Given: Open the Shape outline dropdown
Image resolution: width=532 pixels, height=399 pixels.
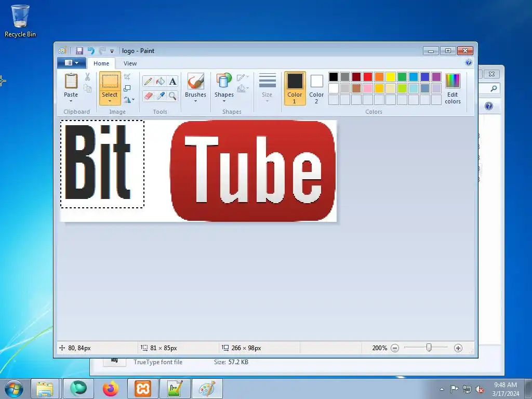Looking at the screenshot, I should [x=243, y=77].
